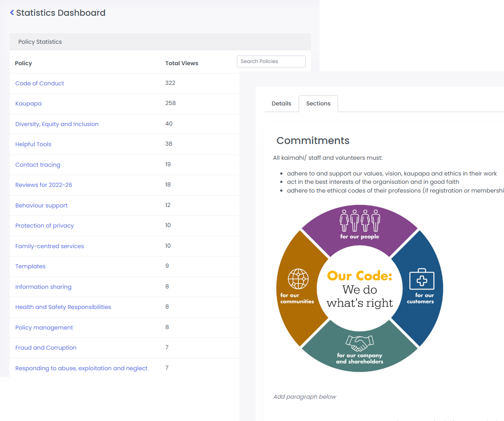Image resolution: width=504 pixels, height=421 pixels.
Task: Open Health and Safety Responsibilities link
Action: (63, 307)
